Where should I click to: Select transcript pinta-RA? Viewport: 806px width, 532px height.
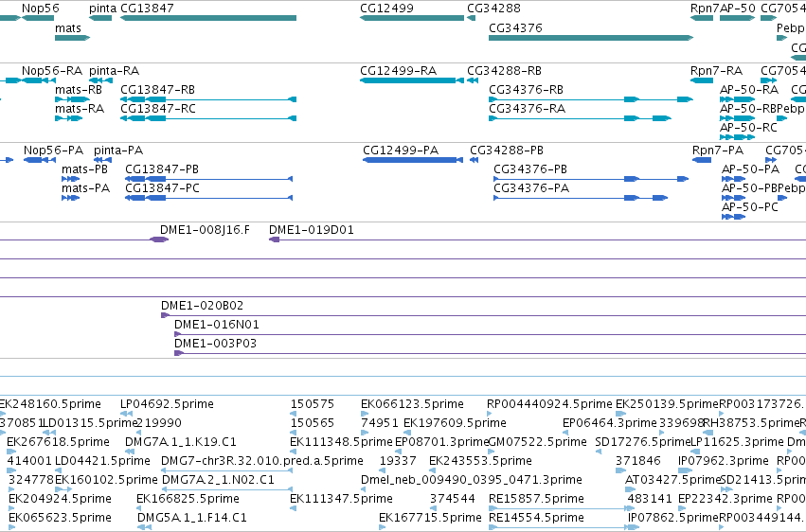[x=100, y=80]
